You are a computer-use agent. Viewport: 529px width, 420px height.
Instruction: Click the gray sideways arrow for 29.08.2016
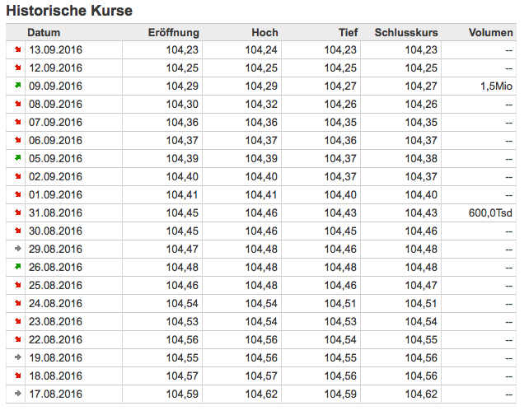[x=16, y=249]
